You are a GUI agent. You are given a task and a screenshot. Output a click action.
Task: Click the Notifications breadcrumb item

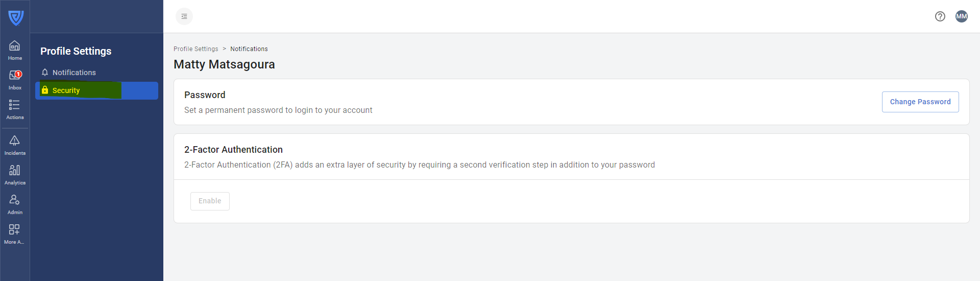tap(249, 49)
